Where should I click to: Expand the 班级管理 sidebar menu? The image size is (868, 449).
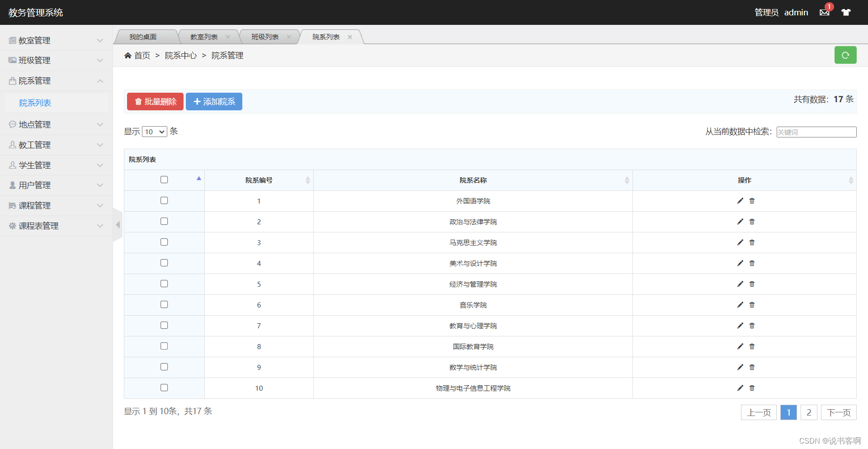[56, 60]
